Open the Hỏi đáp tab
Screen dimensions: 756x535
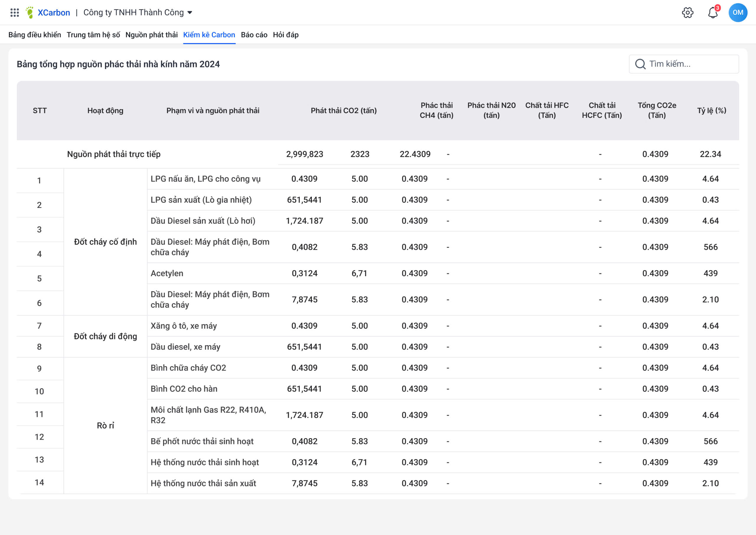(286, 35)
